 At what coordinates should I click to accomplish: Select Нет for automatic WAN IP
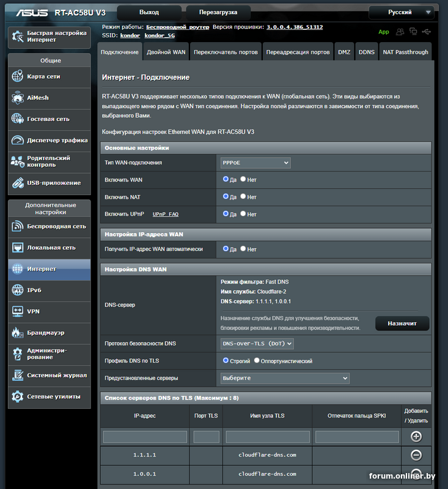pos(243,249)
